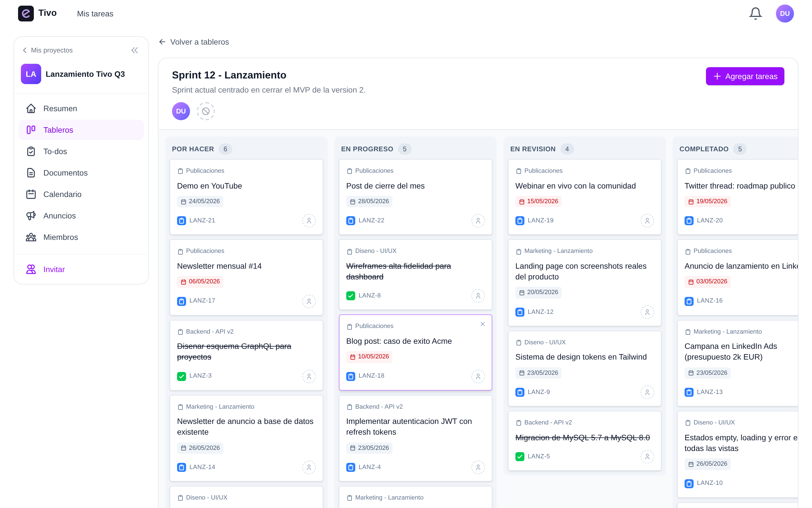The height and width of the screenshot is (508, 812).
Task: Open Sistema de design tokens en Tailwind
Action: [584, 369]
